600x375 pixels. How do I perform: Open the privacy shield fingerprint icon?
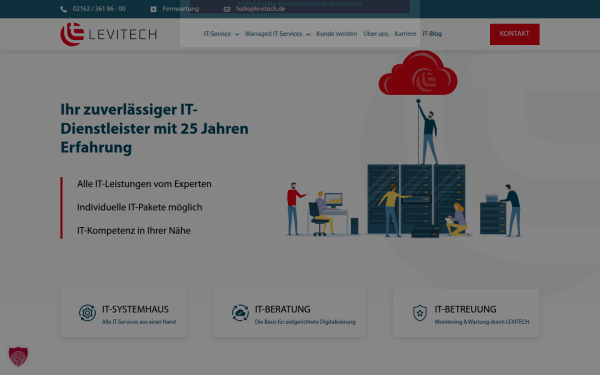[x=18, y=357]
